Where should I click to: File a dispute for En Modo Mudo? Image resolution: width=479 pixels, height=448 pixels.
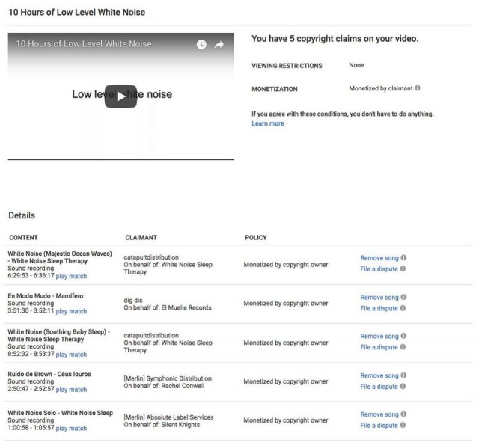pos(379,308)
